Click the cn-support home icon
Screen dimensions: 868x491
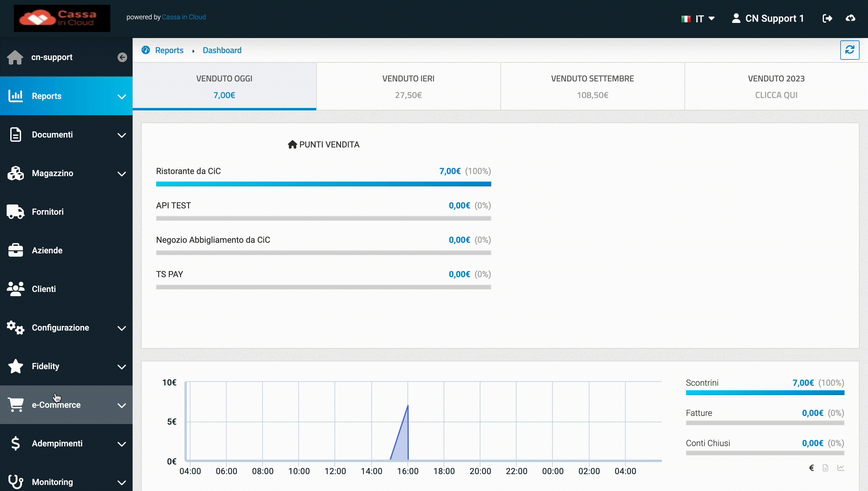(x=15, y=57)
